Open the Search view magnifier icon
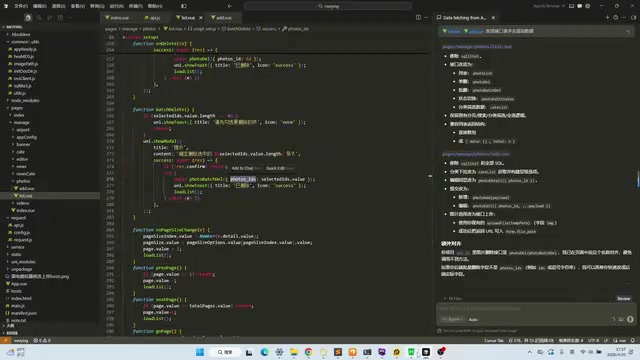Screen dimensions: 640x360 pos(39,18)
